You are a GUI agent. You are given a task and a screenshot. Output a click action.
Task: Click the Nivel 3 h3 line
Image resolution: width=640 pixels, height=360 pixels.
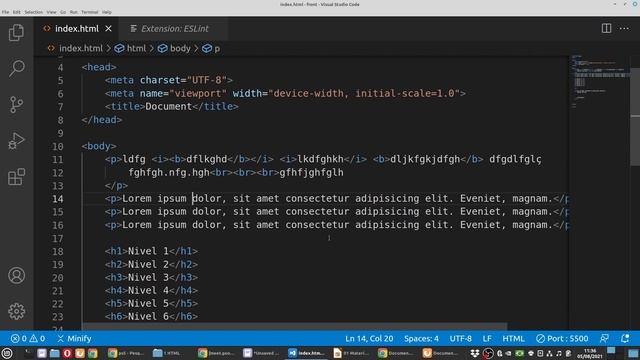[x=151, y=277]
